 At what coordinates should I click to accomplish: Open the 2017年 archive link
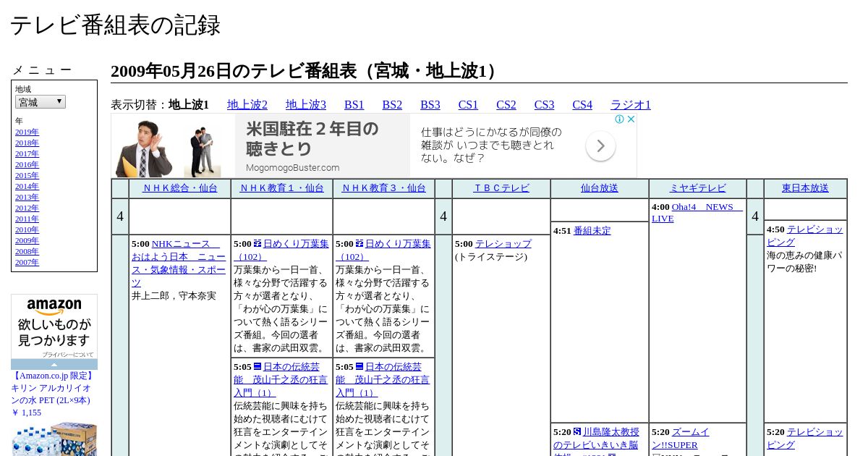(27, 153)
